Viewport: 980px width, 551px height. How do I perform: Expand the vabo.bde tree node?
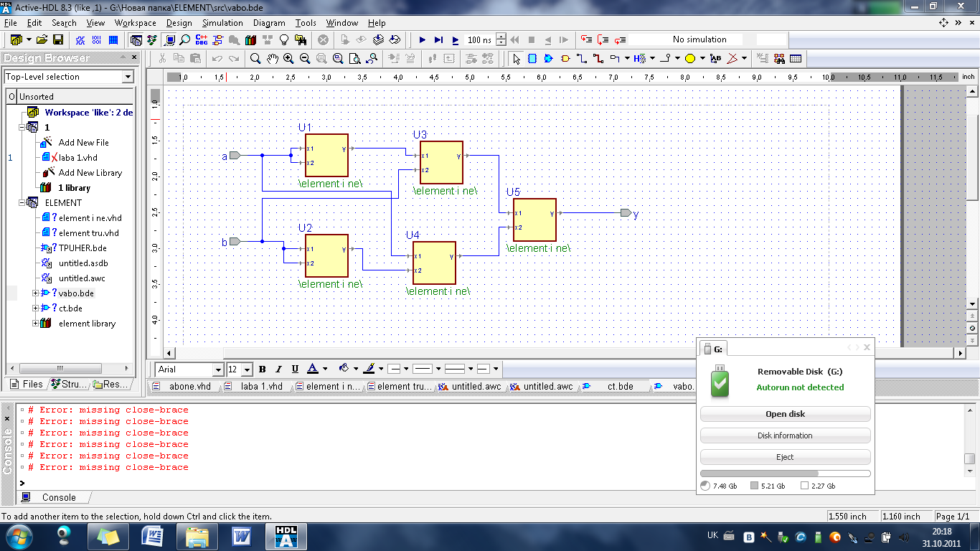35,293
